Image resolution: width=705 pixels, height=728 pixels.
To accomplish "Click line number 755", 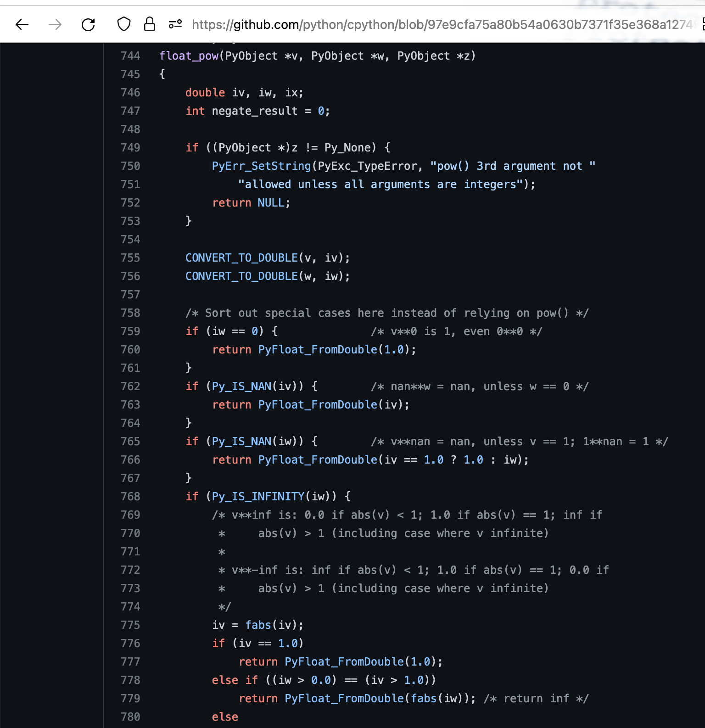I will pos(130,258).
